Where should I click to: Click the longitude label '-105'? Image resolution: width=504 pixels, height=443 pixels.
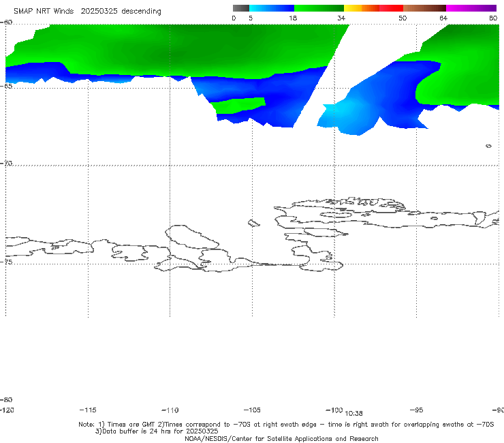click(252, 410)
